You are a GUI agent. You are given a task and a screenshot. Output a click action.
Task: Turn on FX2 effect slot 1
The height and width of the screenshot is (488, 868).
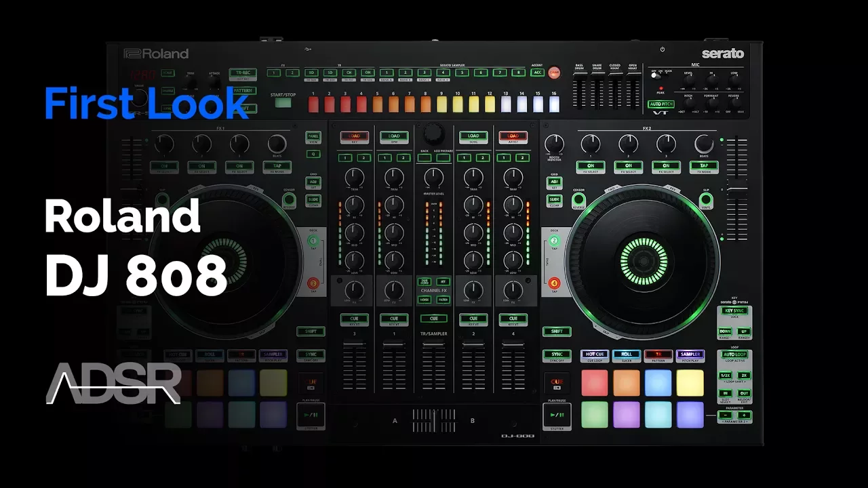pos(591,165)
